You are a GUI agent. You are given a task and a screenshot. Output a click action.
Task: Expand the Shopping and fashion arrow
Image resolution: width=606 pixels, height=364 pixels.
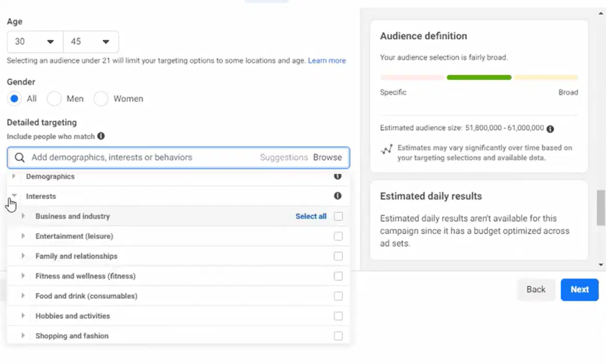(x=23, y=335)
